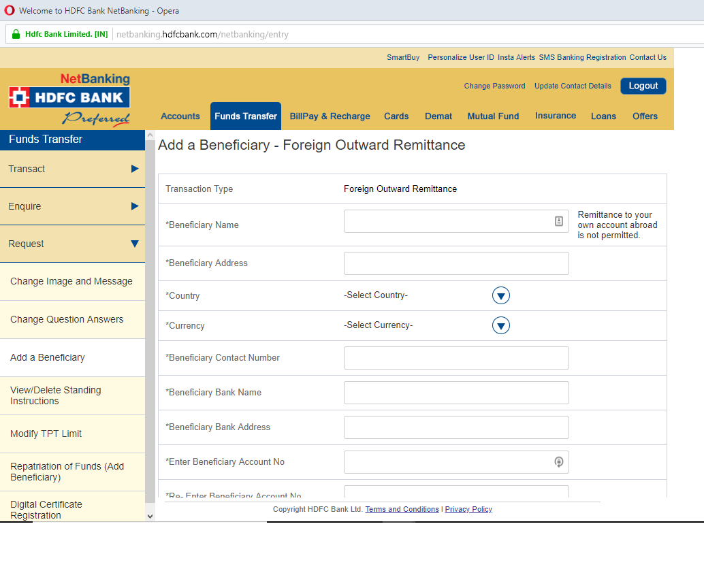Expand the Transact sidebar section

(134, 169)
